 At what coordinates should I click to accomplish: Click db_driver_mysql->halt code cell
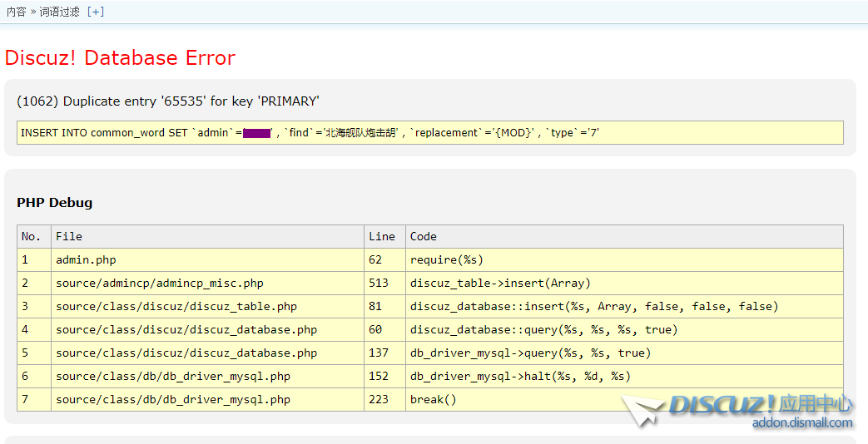tap(624, 376)
